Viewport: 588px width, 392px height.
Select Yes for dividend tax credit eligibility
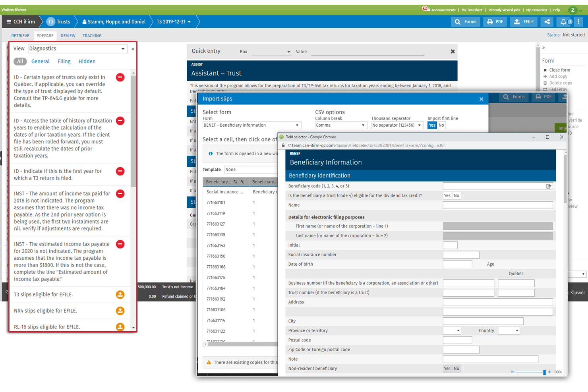447,196
